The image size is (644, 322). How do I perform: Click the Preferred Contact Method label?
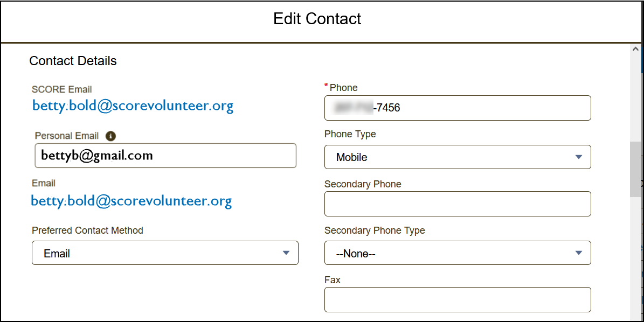click(x=87, y=230)
